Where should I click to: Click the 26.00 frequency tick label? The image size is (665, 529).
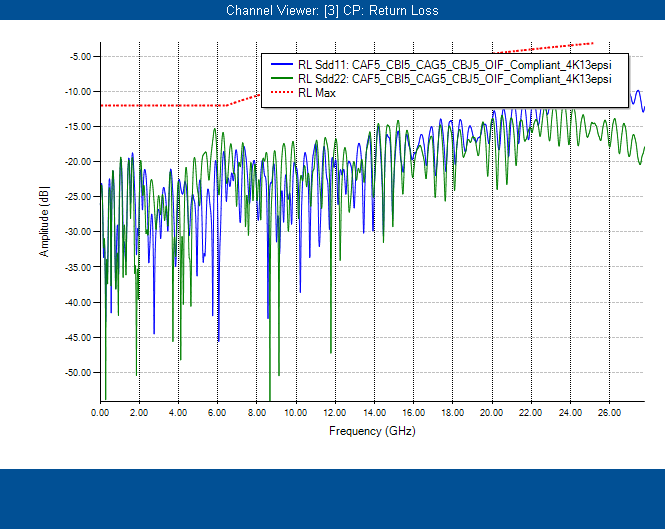click(609, 413)
